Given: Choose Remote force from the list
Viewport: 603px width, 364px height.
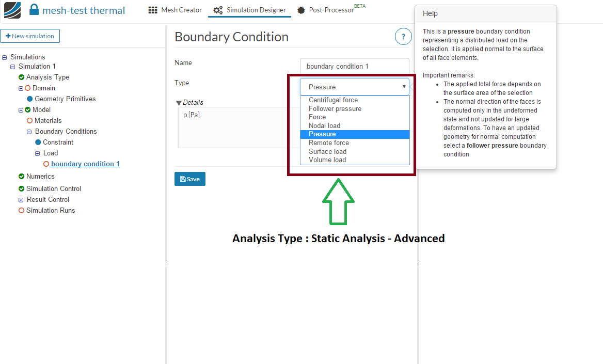Looking at the screenshot, I should (355, 143).
